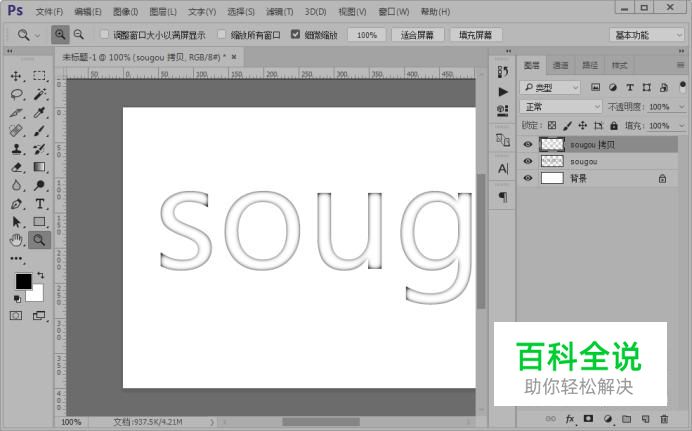Create a new layer
Image resolution: width=692 pixels, height=431 pixels.
click(x=645, y=419)
